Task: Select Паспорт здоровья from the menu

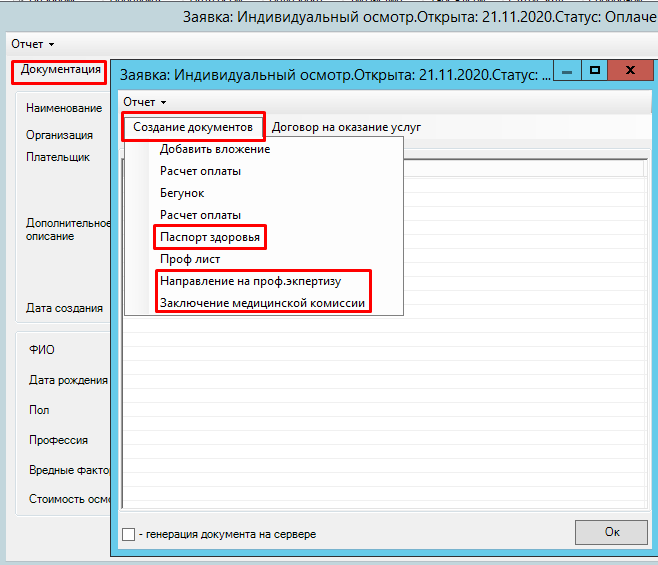Action: click(210, 237)
